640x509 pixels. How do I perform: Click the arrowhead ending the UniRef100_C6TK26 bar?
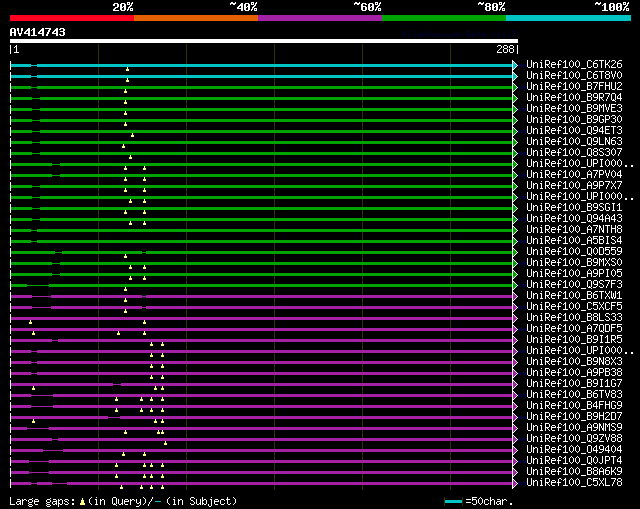(x=515, y=64)
